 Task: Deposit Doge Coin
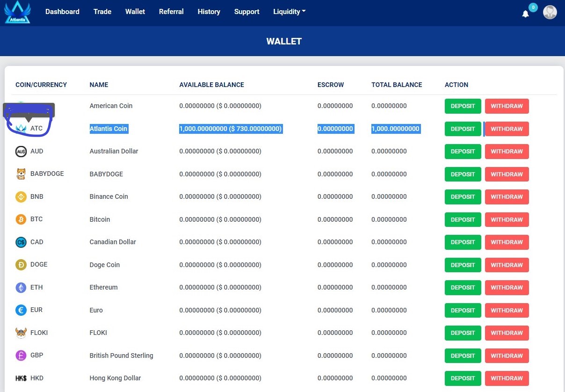click(463, 265)
